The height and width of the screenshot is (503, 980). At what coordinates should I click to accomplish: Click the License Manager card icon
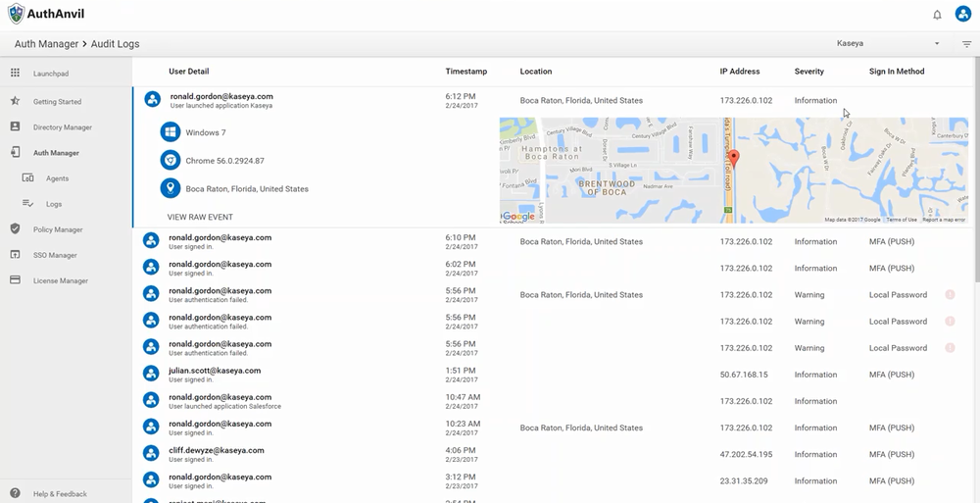(x=15, y=280)
